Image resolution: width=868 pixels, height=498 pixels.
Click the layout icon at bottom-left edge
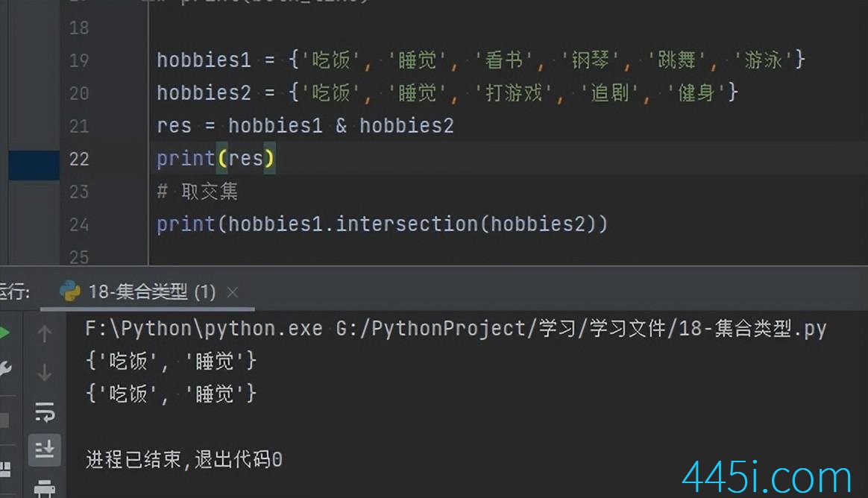5,470
